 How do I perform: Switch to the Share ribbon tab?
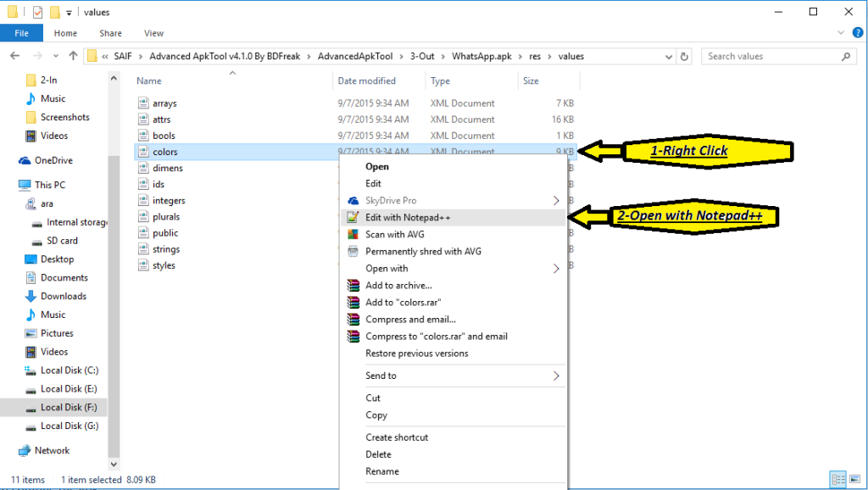point(111,33)
